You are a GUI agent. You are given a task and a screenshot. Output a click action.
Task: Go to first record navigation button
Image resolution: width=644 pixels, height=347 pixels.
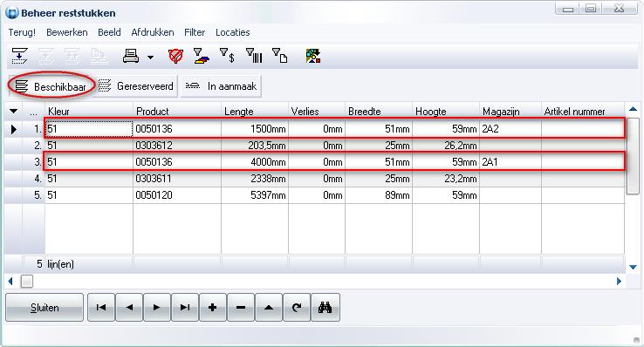coord(101,307)
